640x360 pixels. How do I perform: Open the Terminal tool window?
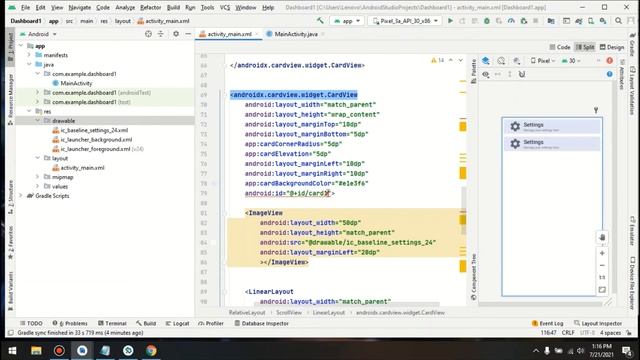[112, 323]
